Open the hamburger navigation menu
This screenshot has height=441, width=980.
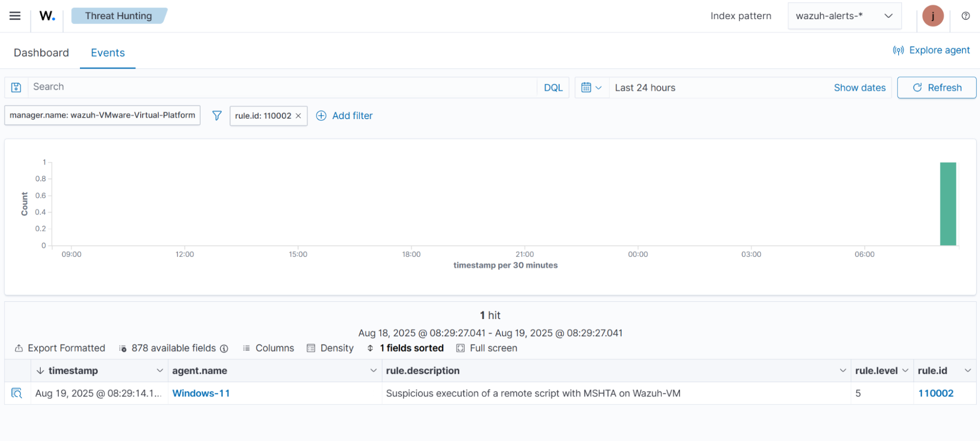[x=15, y=16]
